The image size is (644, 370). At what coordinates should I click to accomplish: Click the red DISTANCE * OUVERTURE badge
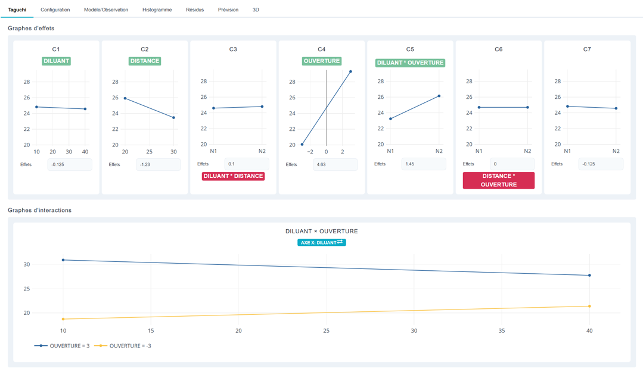pyautogui.click(x=499, y=180)
